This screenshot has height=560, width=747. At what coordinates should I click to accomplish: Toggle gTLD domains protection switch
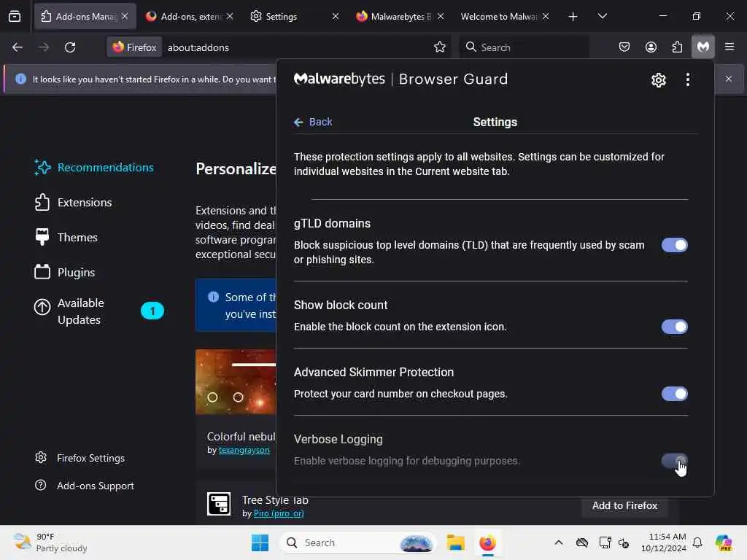coord(674,245)
